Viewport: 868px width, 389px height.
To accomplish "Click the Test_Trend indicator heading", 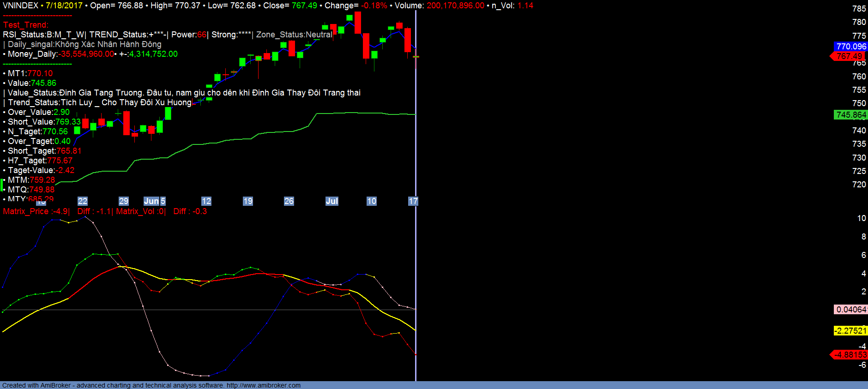I will coord(25,25).
